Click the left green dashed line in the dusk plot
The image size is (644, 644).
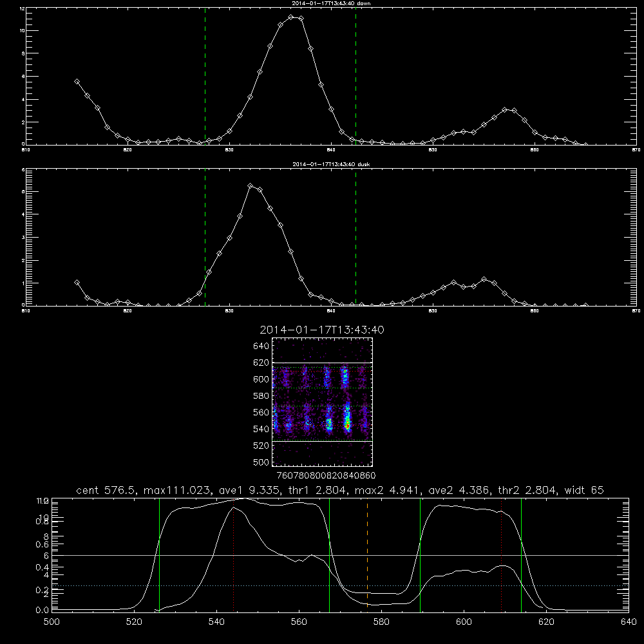205,237
